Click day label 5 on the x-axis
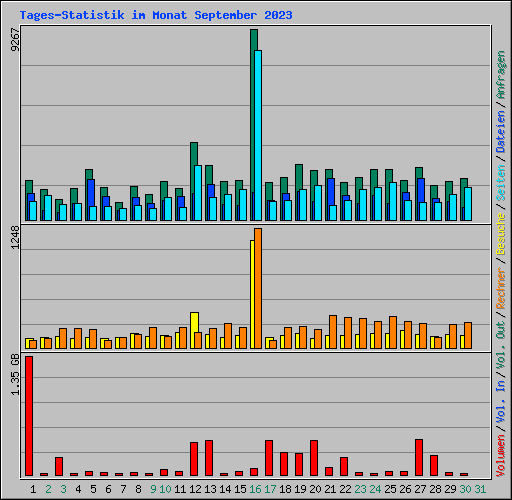This screenshot has height=500, width=512. [93, 489]
